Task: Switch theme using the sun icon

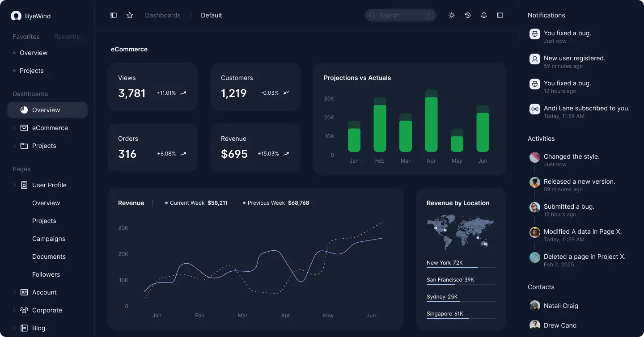Action: (452, 15)
